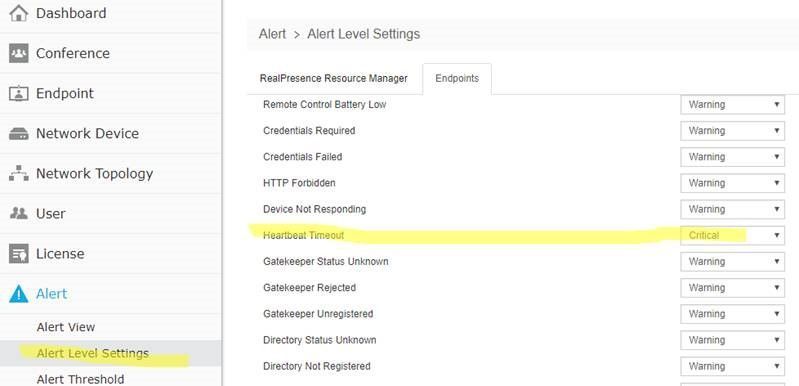The width and height of the screenshot is (799, 386).
Task: Click the Endpoint monitor icon
Action: click(x=18, y=93)
